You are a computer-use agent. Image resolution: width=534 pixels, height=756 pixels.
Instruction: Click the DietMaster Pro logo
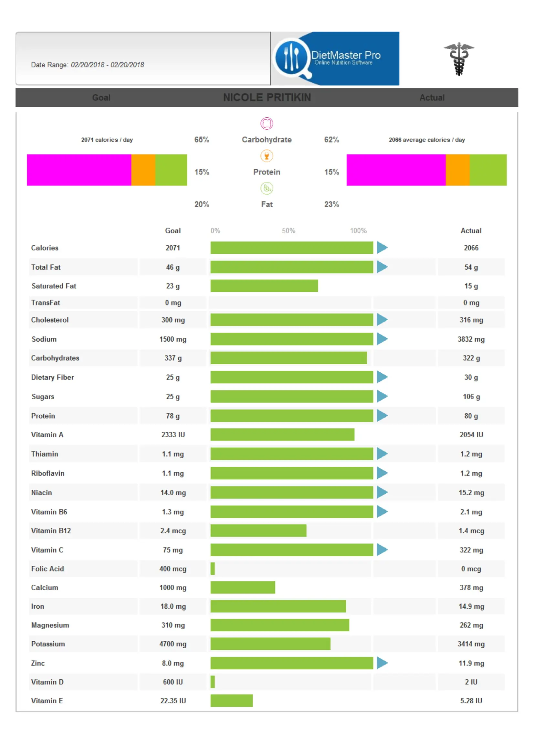pos(335,59)
